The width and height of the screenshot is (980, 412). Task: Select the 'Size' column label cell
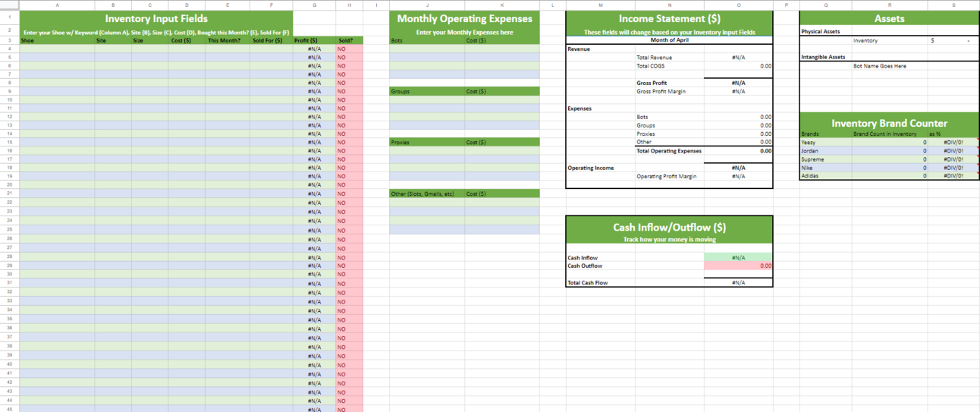(x=150, y=40)
